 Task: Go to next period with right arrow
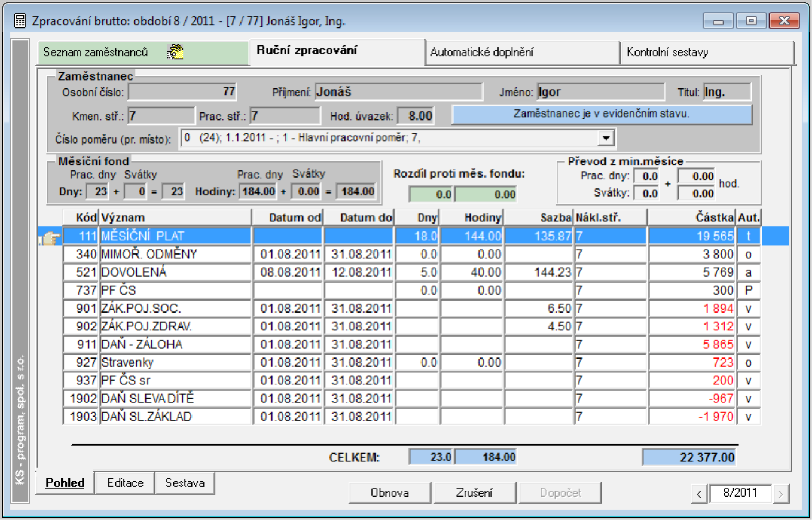tap(781, 493)
